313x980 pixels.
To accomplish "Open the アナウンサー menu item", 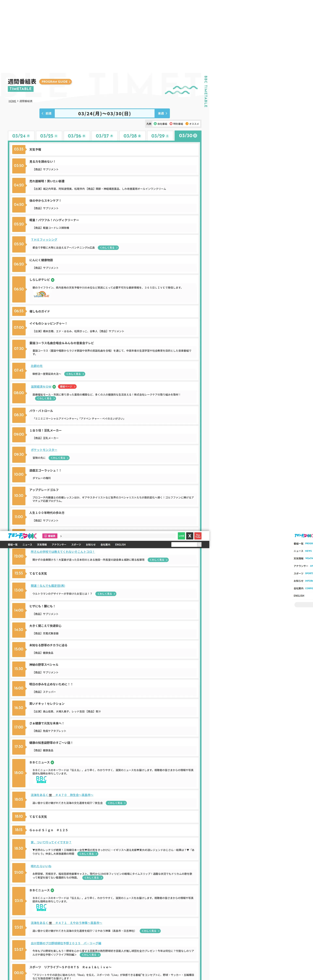I will 59,544.
